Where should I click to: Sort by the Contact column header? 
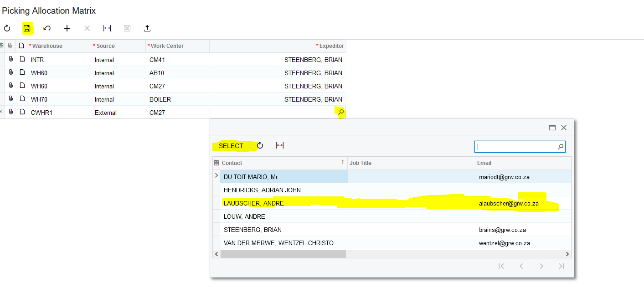pos(283,163)
